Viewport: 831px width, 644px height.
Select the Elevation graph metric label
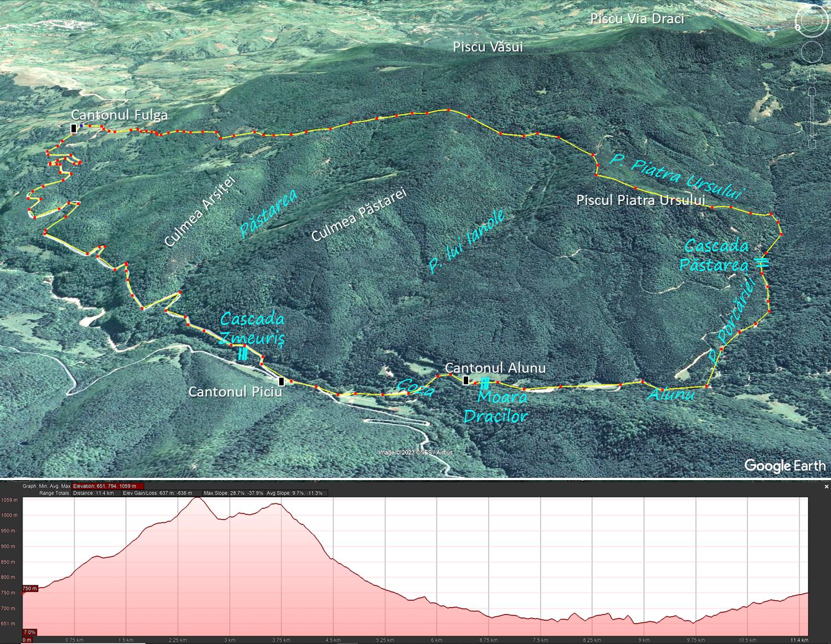[x=108, y=486]
